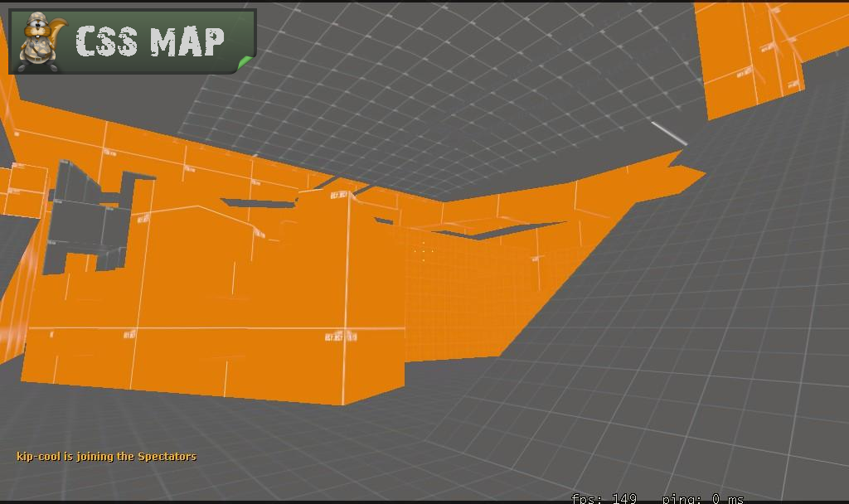Click the word Spectators in the join message

[x=167, y=457]
